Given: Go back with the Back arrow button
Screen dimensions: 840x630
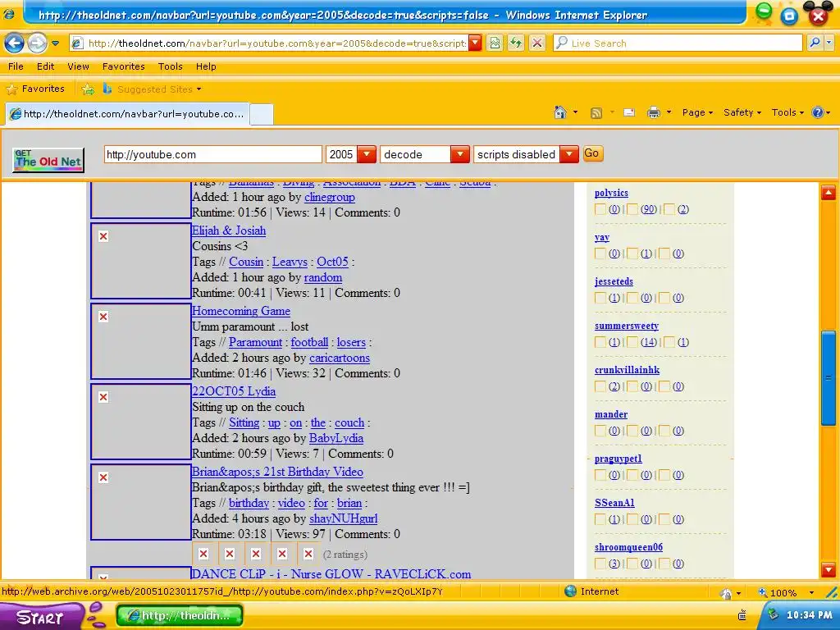Looking at the screenshot, I should (x=14, y=43).
